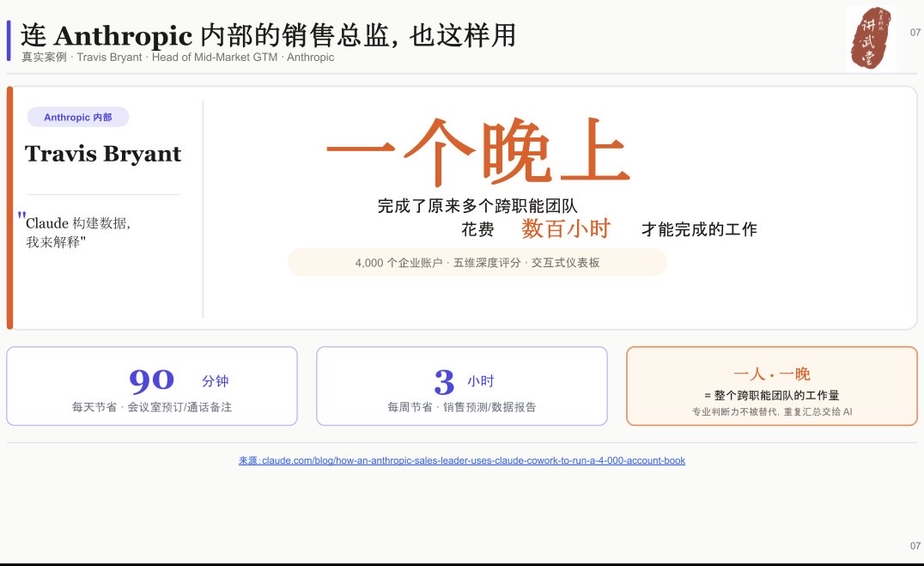Click the '90 分钟' stat card
Viewport: 924px width, 566px height.
pyautogui.click(x=152, y=386)
